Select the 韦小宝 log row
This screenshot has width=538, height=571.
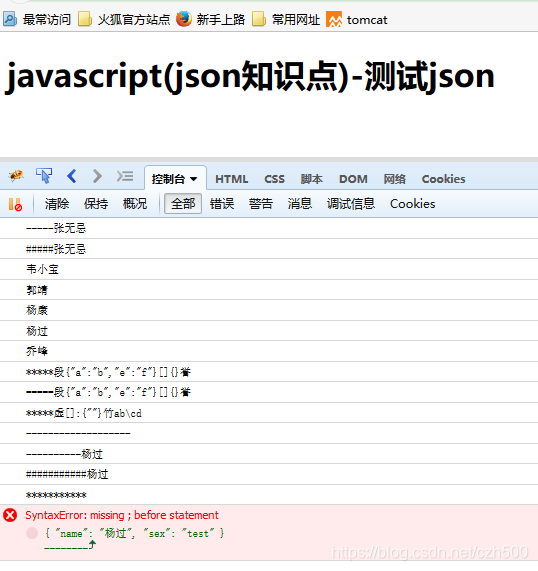point(269,269)
